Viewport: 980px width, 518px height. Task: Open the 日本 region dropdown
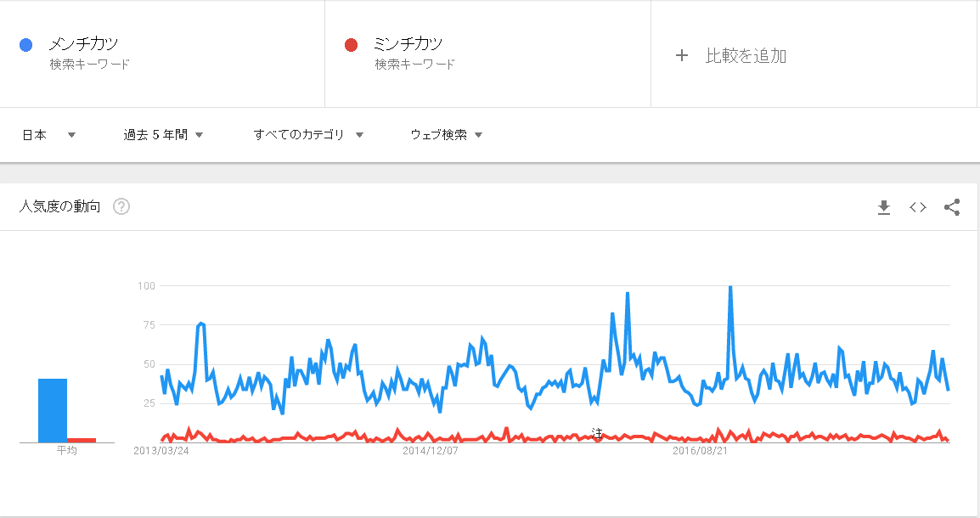point(48,135)
